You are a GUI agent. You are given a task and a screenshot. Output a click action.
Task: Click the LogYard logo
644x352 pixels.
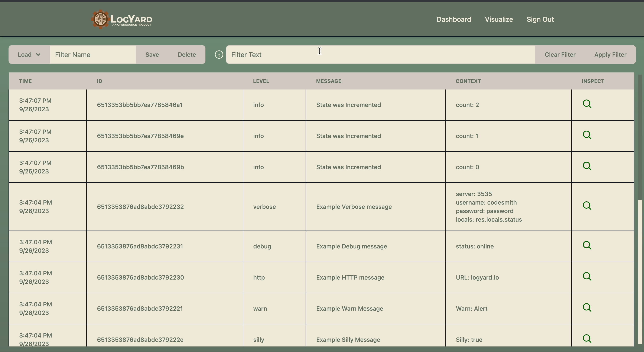click(122, 19)
